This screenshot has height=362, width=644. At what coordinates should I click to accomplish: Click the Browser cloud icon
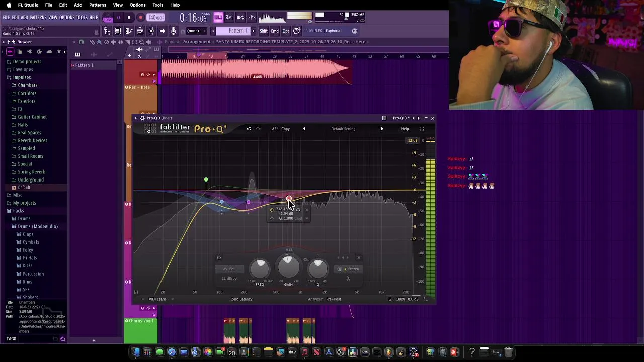pos(49,51)
